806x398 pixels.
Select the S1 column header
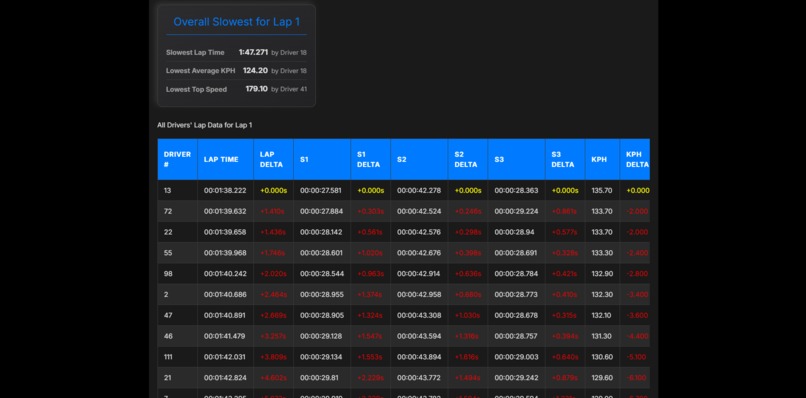[322, 159]
